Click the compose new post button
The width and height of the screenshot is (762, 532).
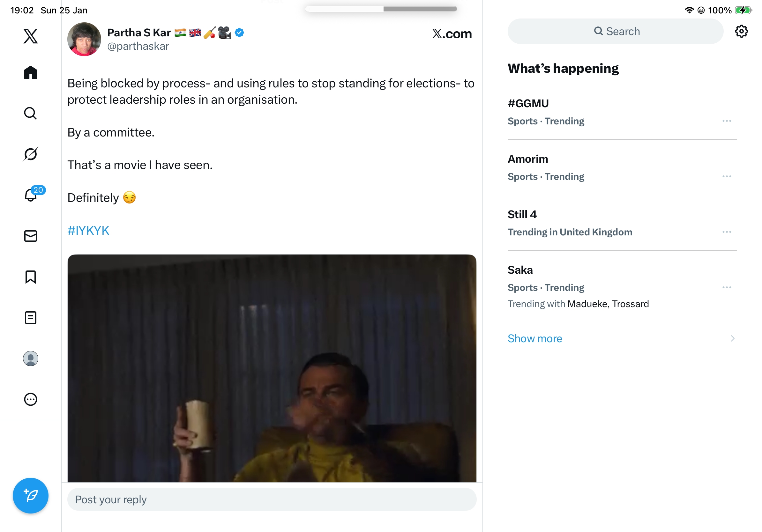point(31,495)
